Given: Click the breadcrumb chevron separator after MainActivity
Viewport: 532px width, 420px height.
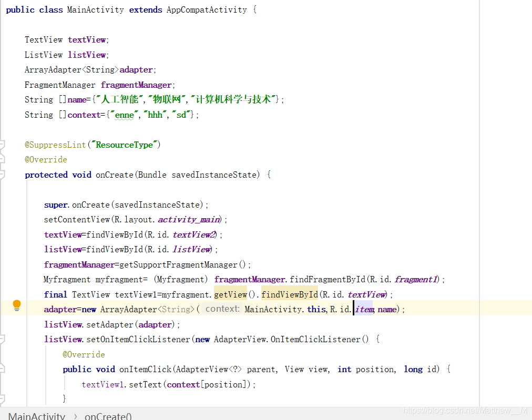Looking at the screenshot, I should pyautogui.click(x=75, y=416).
